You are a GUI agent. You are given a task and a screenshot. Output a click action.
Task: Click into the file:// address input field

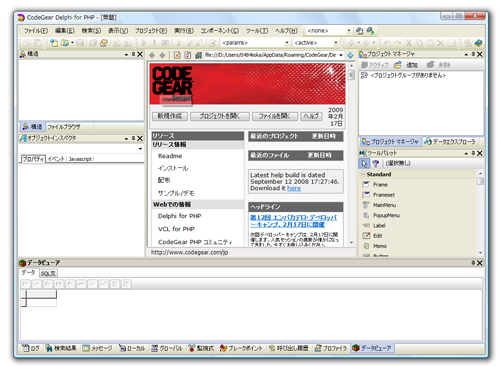pyautogui.click(x=270, y=55)
